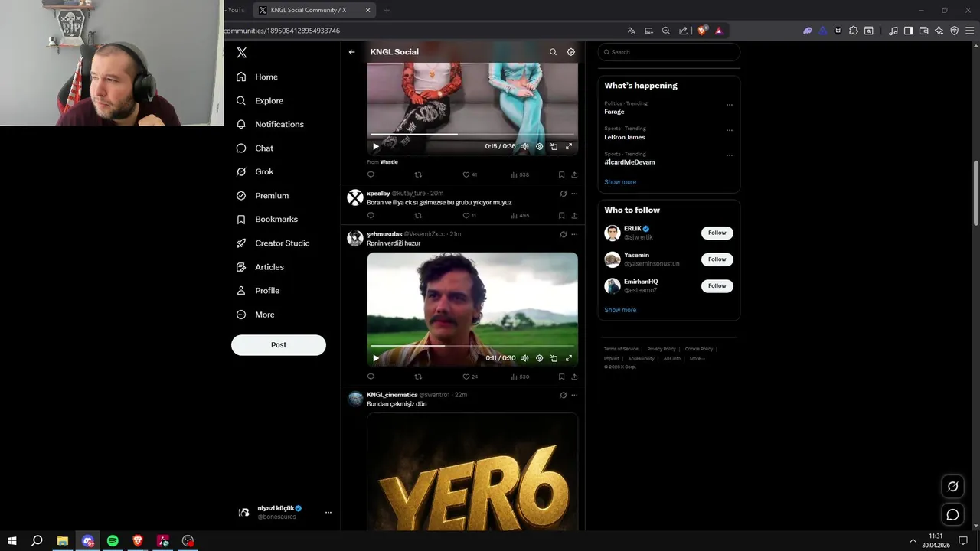Open Spotify from the taskbar
The image size is (980, 551).
tap(113, 541)
